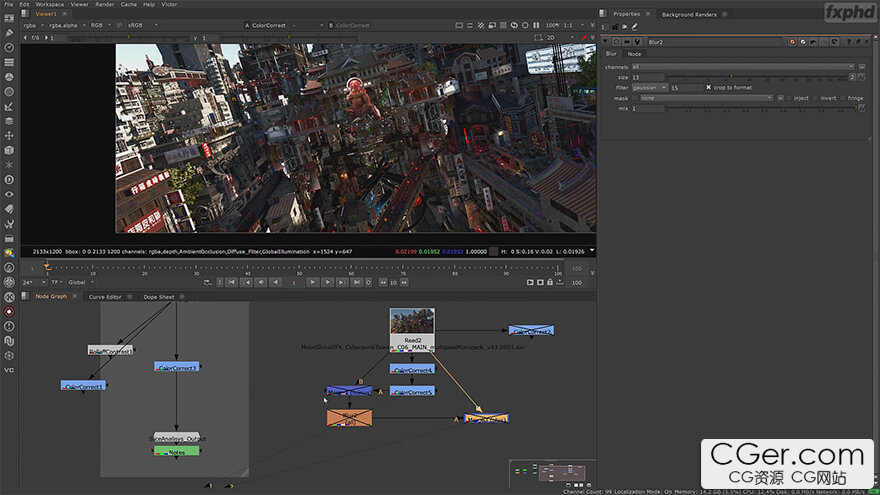
Task: Open the Cache menu
Action: (x=129, y=4)
